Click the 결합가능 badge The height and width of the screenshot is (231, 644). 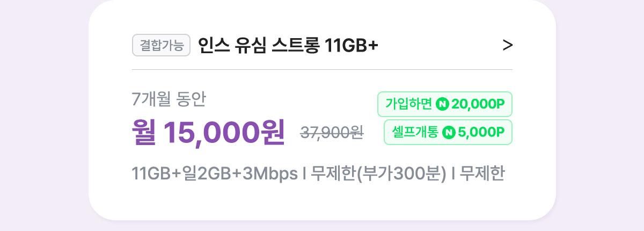(162, 46)
